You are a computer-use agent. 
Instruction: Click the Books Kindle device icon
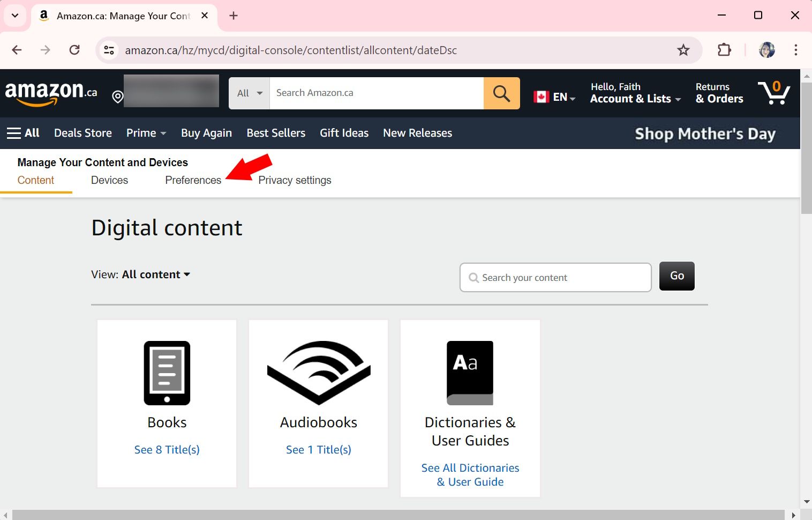pyautogui.click(x=167, y=373)
